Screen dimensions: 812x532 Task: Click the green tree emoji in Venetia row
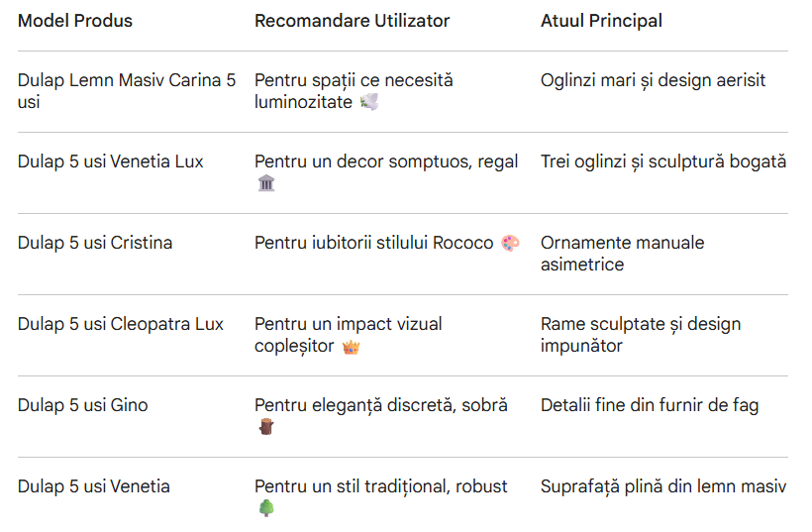[x=265, y=508]
